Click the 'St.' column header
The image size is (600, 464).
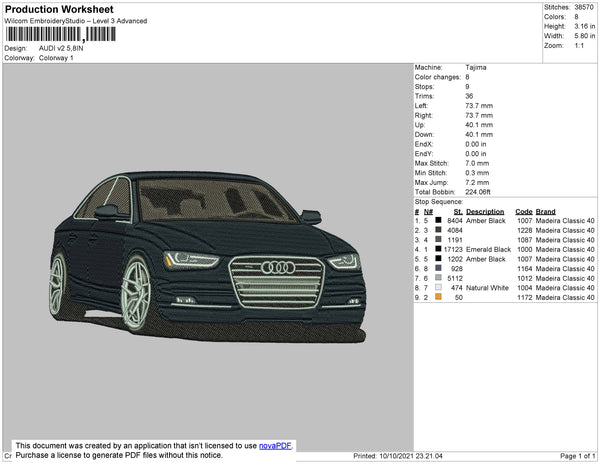coord(458,212)
